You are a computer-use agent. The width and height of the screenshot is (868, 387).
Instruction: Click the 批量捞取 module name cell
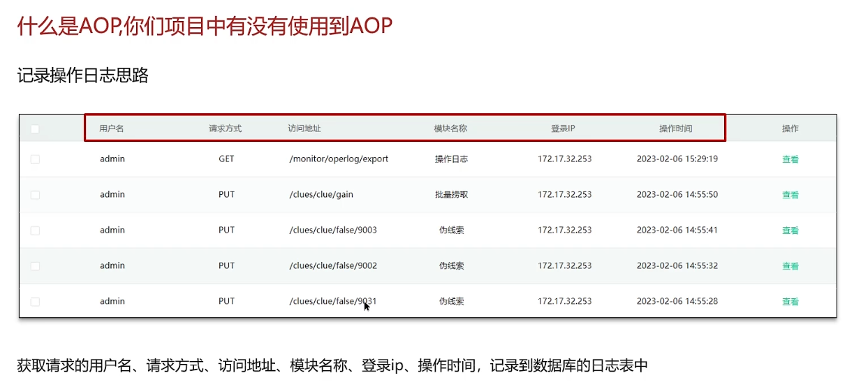(x=451, y=194)
